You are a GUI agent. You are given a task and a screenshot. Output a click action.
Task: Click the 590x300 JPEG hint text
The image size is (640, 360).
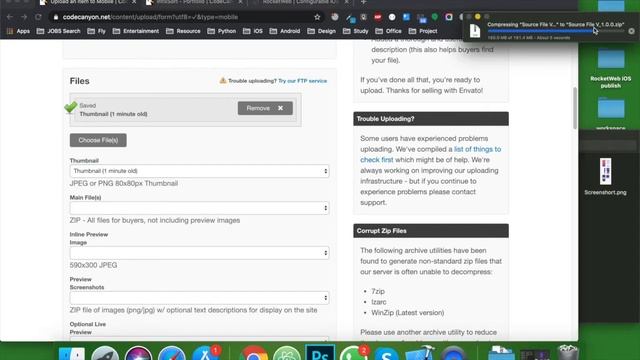click(93, 265)
